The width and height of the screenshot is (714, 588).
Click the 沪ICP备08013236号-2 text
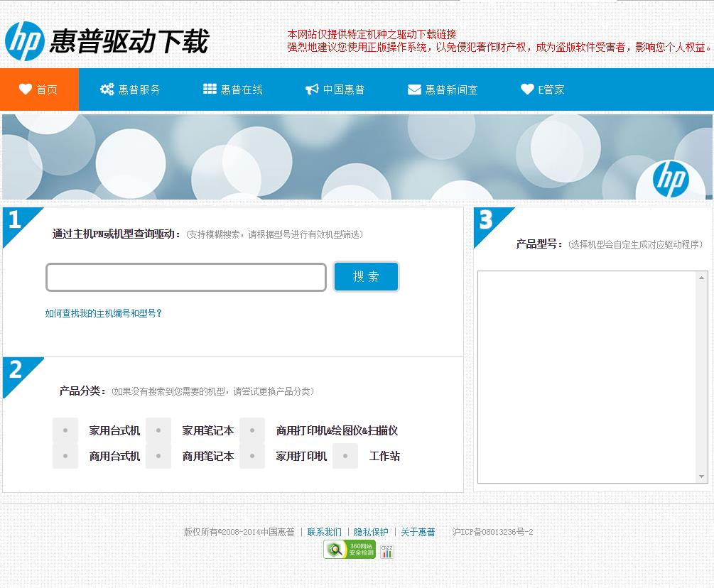(493, 532)
